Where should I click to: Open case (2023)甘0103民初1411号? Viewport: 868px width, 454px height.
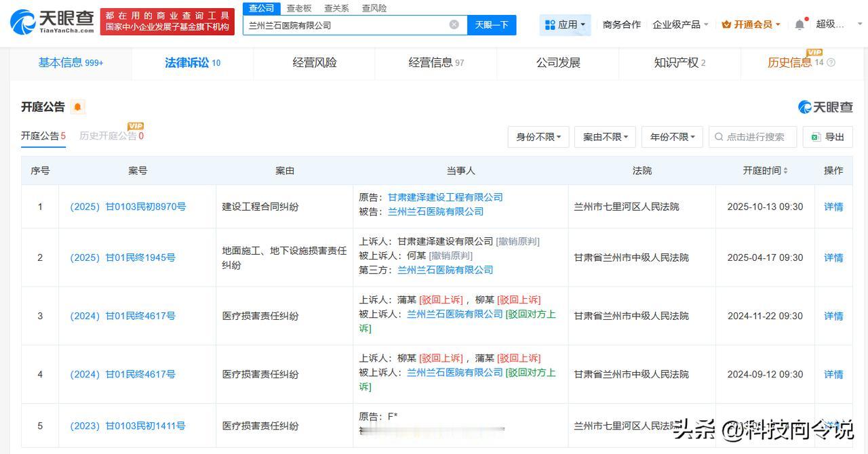(x=127, y=426)
